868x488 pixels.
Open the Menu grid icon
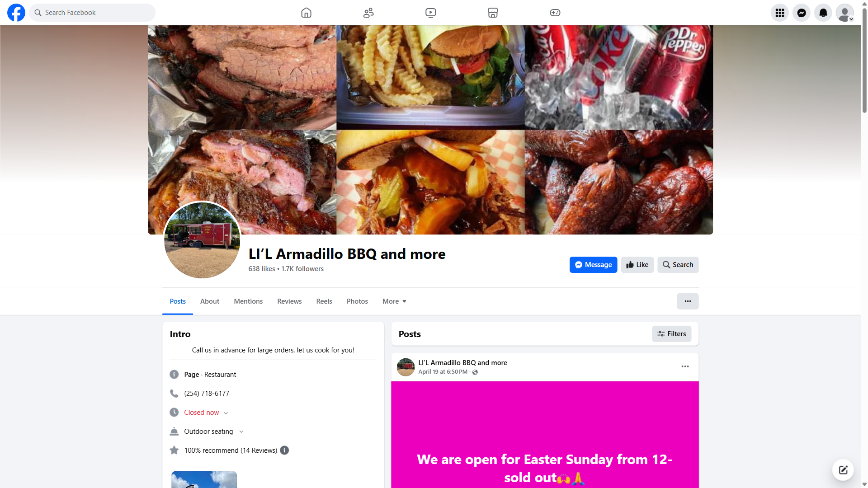pos(780,13)
